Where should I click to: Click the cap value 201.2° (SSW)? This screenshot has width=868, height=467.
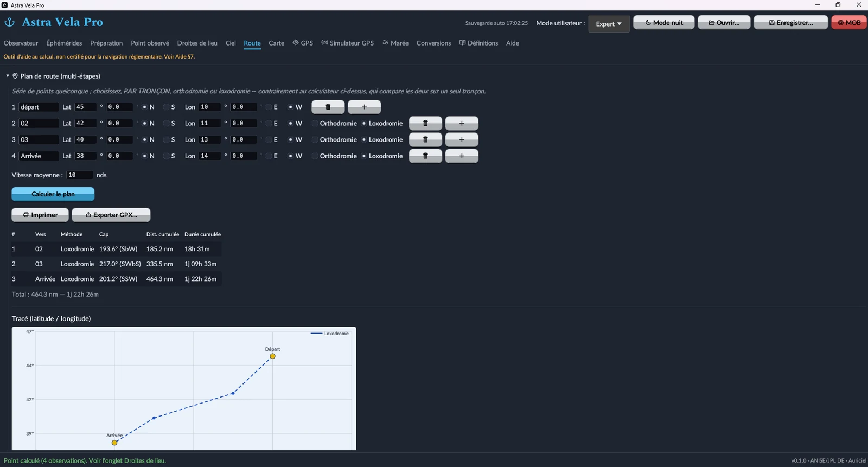pyautogui.click(x=118, y=279)
